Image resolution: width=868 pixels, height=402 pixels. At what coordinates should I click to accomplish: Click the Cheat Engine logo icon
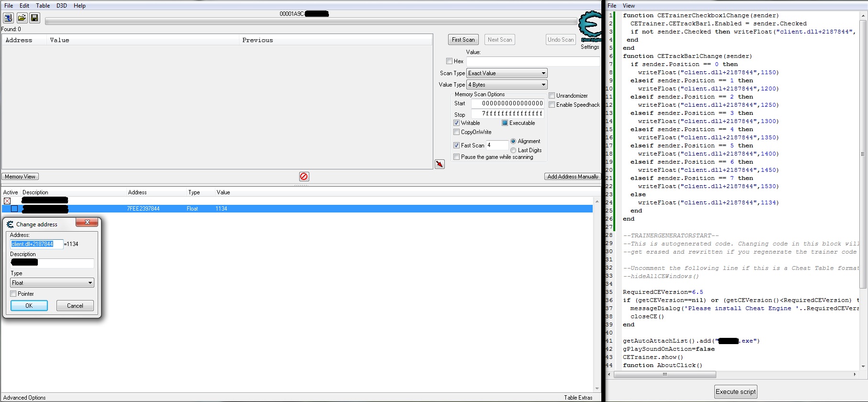coord(590,26)
